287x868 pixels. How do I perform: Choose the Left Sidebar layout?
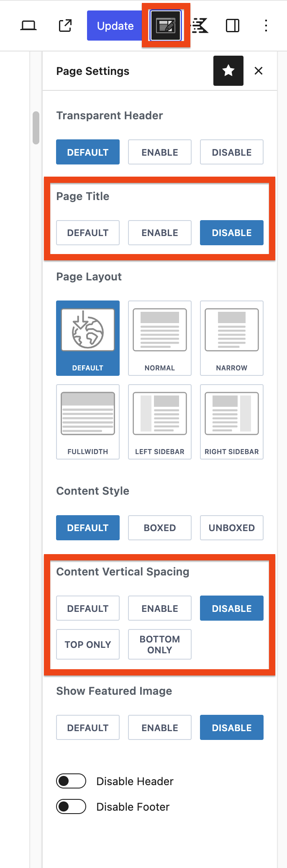pyautogui.click(x=160, y=421)
